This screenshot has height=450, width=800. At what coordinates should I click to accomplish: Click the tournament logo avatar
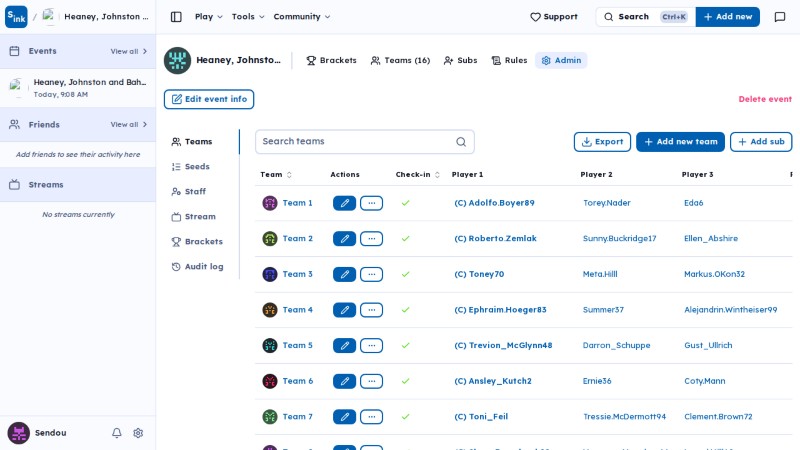pos(177,60)
